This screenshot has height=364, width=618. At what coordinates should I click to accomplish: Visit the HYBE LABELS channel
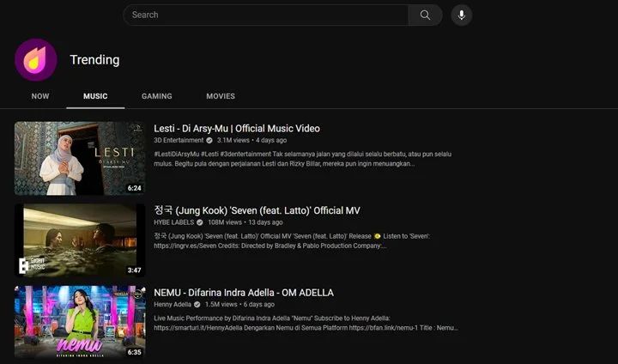click(x=173, y=222)
